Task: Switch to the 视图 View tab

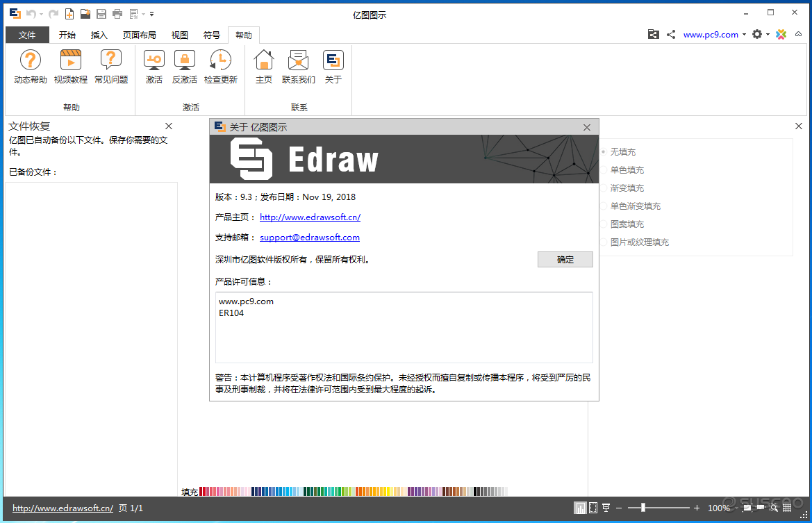Action: click(180, 35)
